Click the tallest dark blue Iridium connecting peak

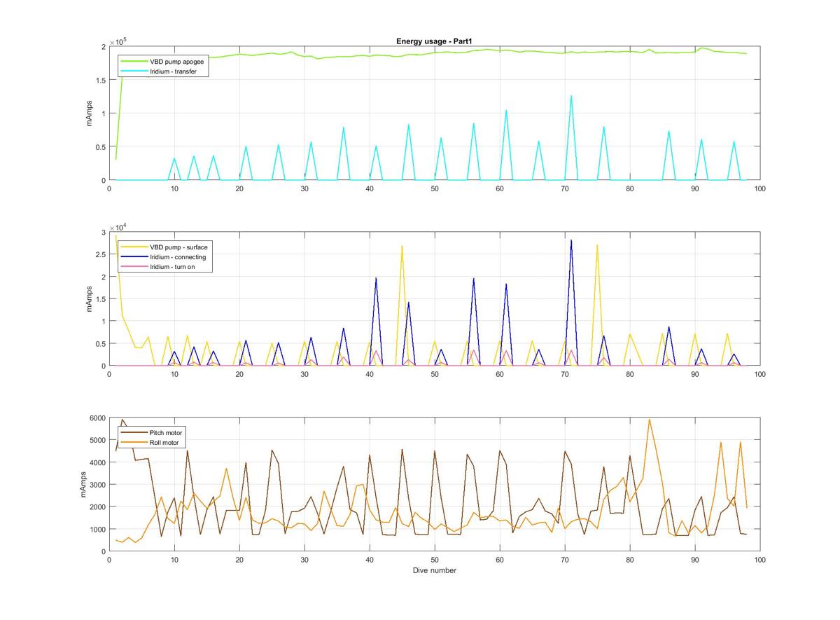click(x=571, y=241)
